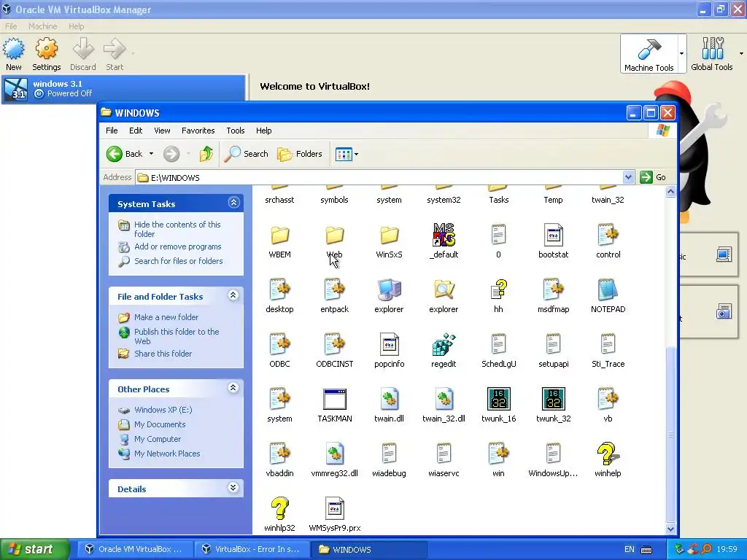
Task: Click the Up folder toolbar icon
Action: [206, 154]
